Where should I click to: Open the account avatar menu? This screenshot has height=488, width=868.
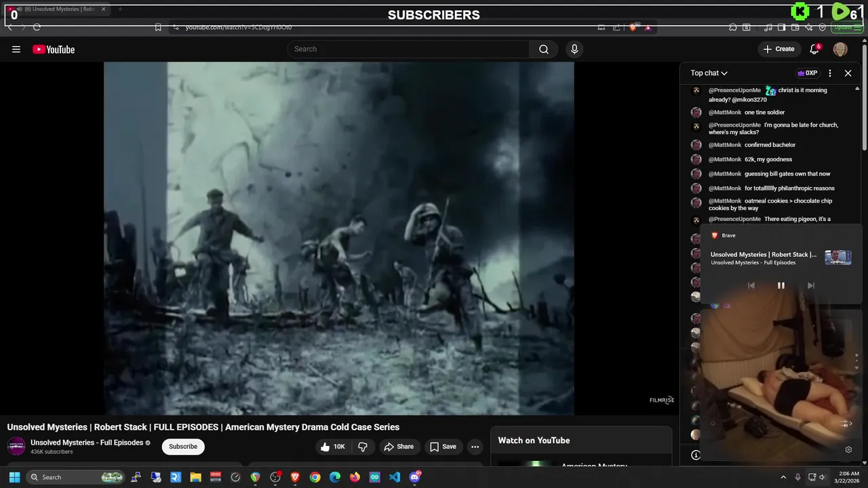click(x=840, y=49)
